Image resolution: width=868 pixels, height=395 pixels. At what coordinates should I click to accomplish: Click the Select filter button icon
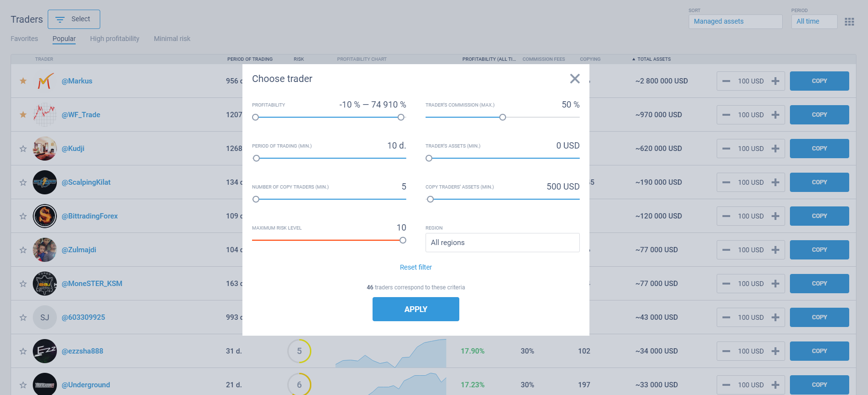(60, 19)
